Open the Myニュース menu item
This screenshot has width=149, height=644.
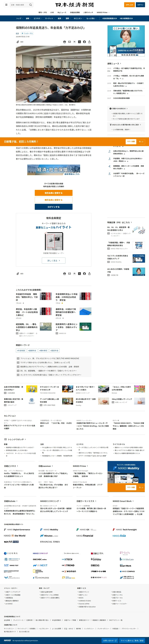tap(62, 12)
